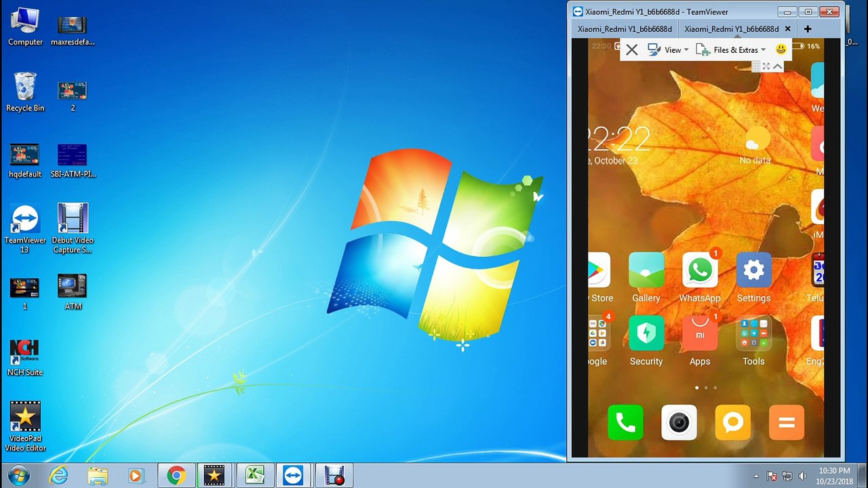Switch to Google Chrome in the taskbar
This screenshot has width=868, height=488.
click(x=176, y=476)
